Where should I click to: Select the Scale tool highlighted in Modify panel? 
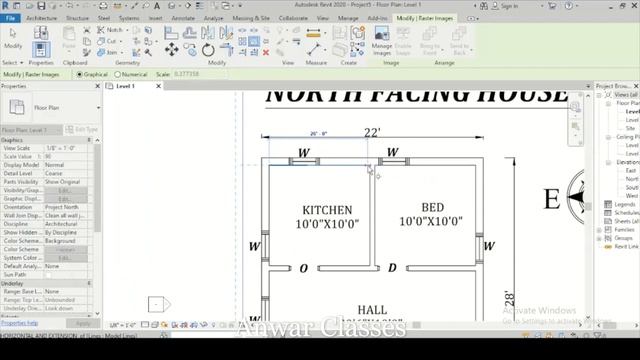coord(254,41)
